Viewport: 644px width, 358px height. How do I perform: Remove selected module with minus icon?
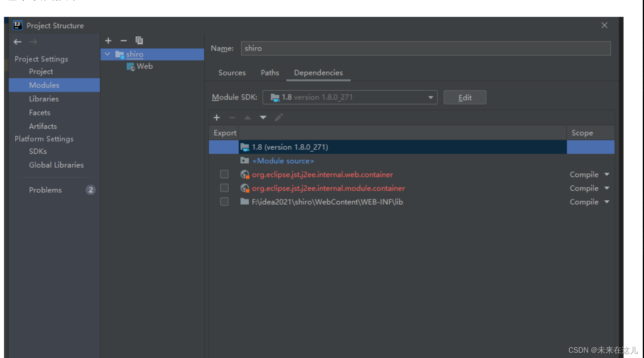pyautogui.click(x=124, y=41)
